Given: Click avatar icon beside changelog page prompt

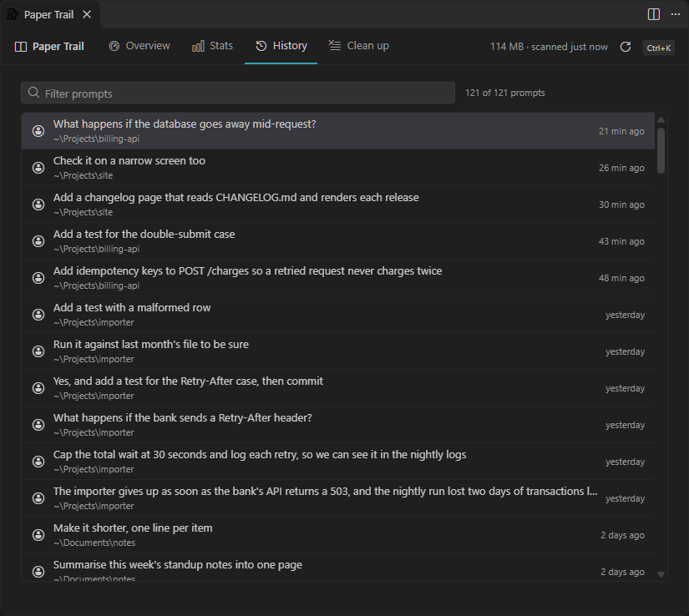Looking at the screenshot, I should click(x=38, y=204).
